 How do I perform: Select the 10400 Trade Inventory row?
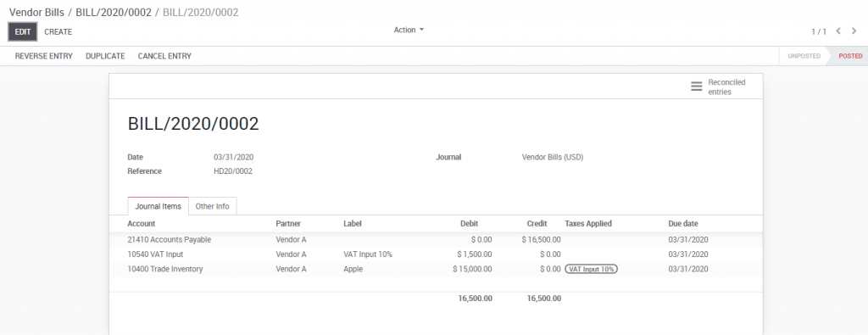(x=437, y=269)
